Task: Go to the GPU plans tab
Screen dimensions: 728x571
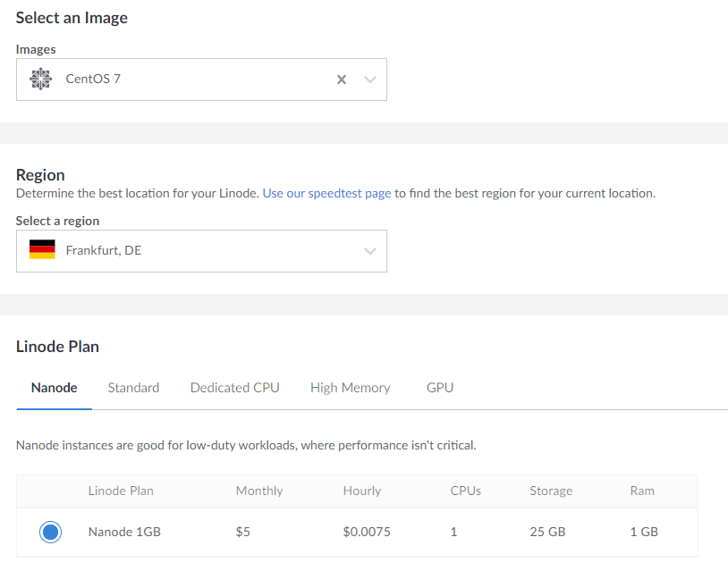Action: pyautogui.click(x=440, y=388)
